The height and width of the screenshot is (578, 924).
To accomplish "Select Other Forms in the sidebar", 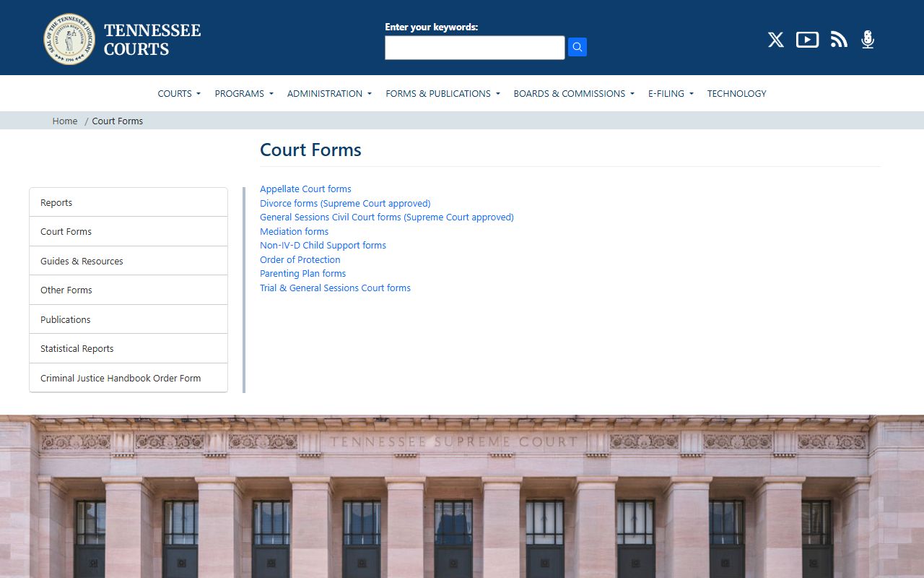I will (128, 290).
